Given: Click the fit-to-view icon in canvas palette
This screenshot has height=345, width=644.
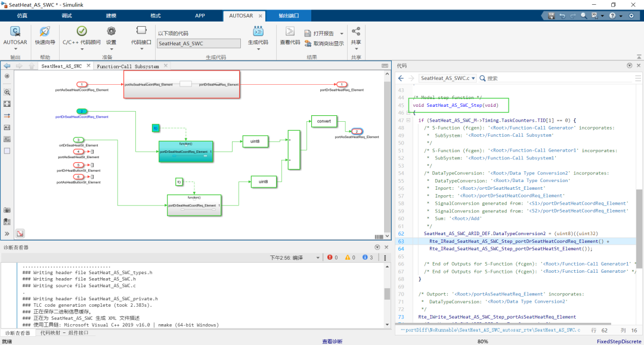Looking at the screenshot, I should click(7, 104).
